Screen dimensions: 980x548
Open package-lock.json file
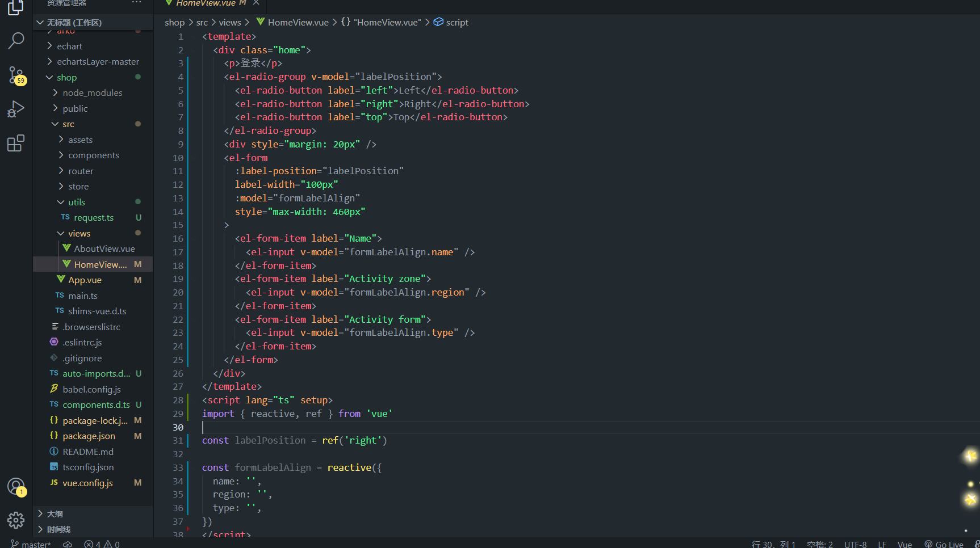pyautogui.click(x=94, y=420)
